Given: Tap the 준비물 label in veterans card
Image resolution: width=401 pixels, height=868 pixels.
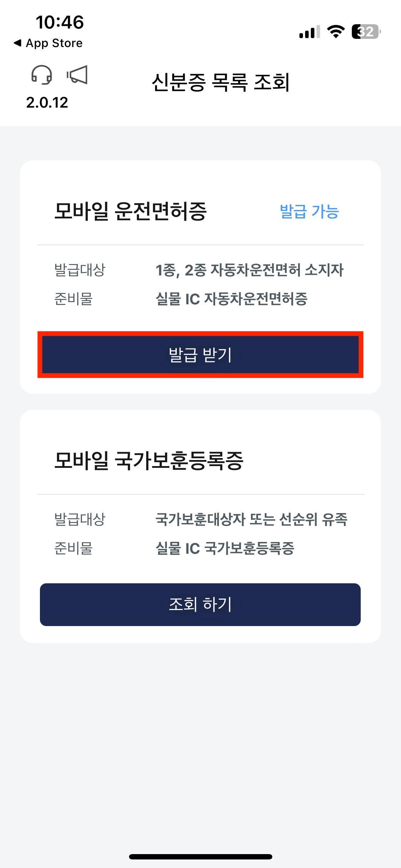Looking at the screenshot, I should (74, 550).
